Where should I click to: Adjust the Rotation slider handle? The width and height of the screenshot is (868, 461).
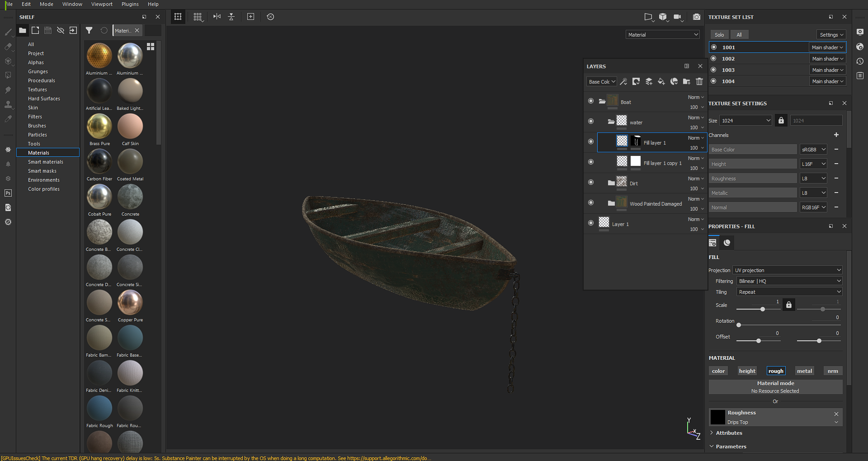739,325
